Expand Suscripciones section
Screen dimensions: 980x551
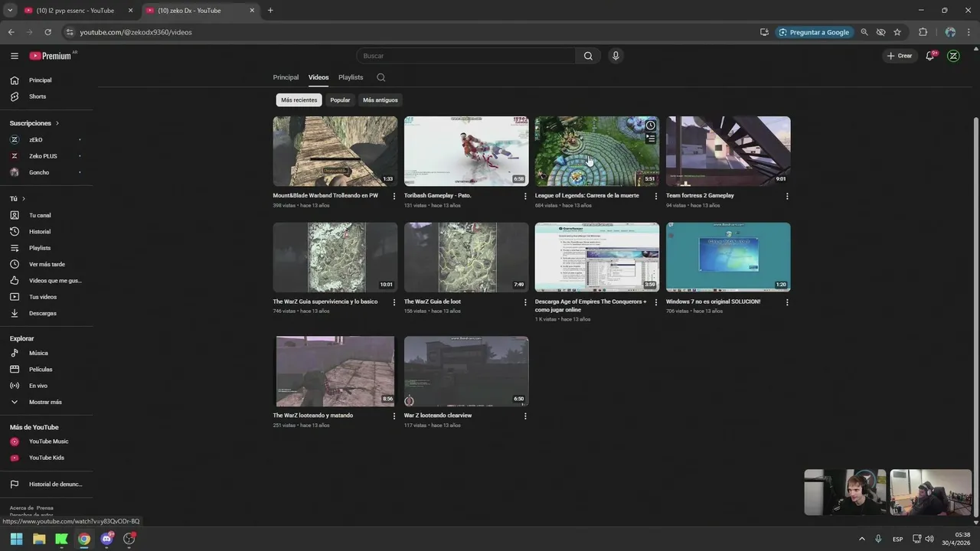(x=34, y=123)
